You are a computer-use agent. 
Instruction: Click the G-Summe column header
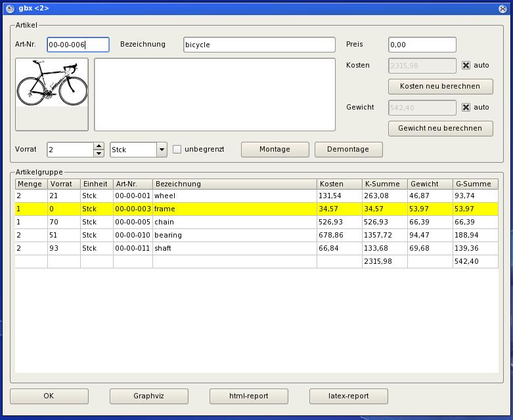[476, 184]
